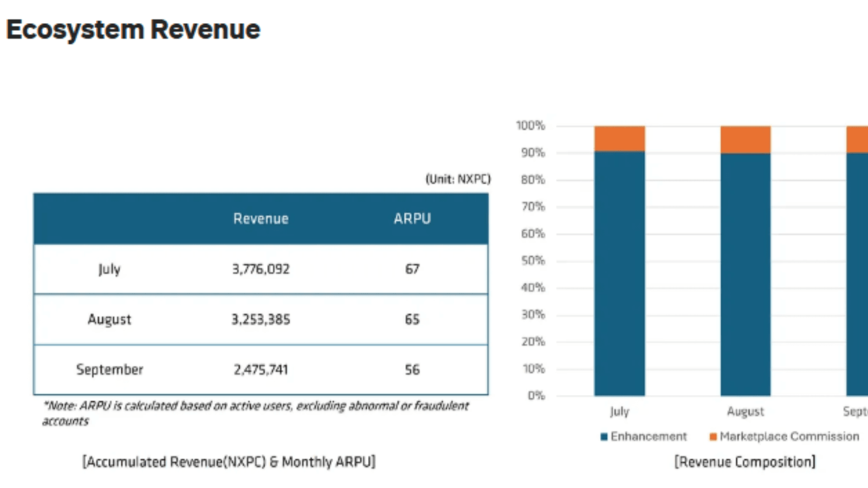Click the Ecosystem Revenue title

133,30
